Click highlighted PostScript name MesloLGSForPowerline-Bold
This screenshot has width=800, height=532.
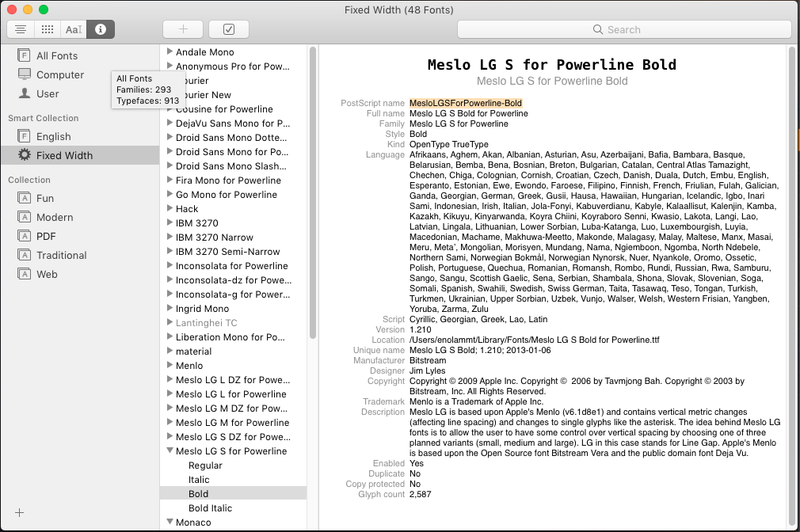[x=465, y=103]
